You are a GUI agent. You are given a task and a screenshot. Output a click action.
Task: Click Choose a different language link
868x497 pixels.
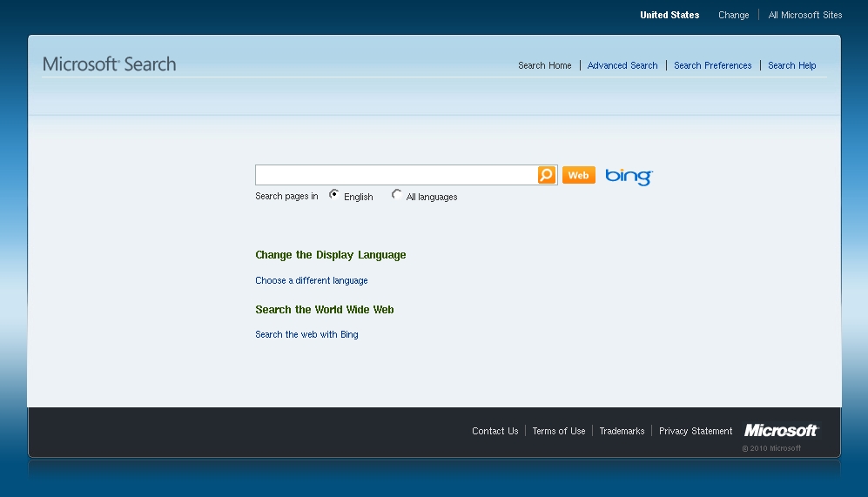[x=312, y=280]
